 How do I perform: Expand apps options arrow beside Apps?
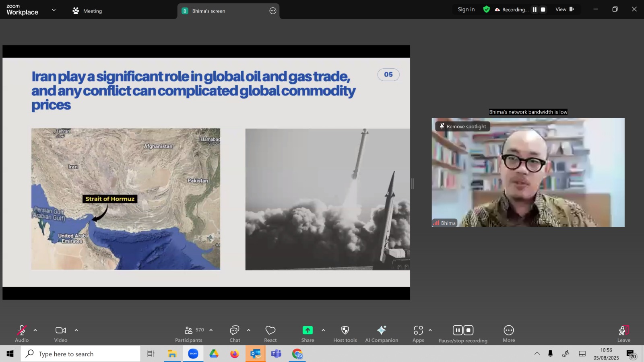[430, 330]
